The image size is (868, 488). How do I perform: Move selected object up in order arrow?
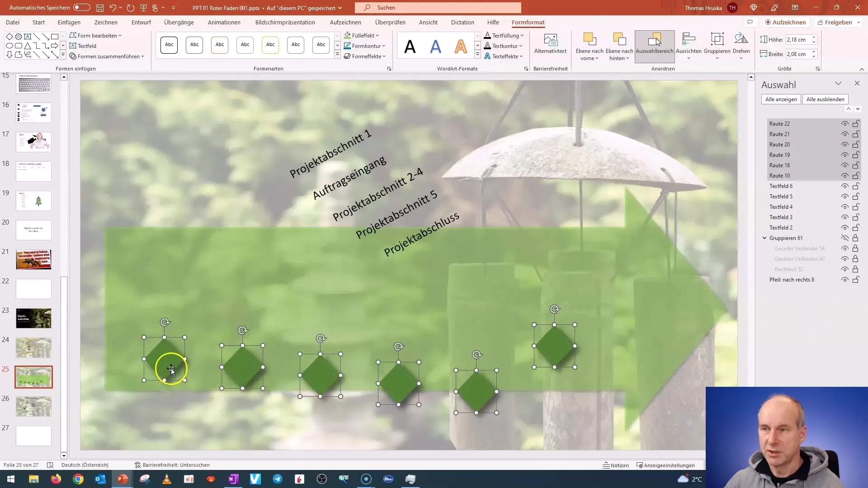pyautogui.click(x=849, y=109)
